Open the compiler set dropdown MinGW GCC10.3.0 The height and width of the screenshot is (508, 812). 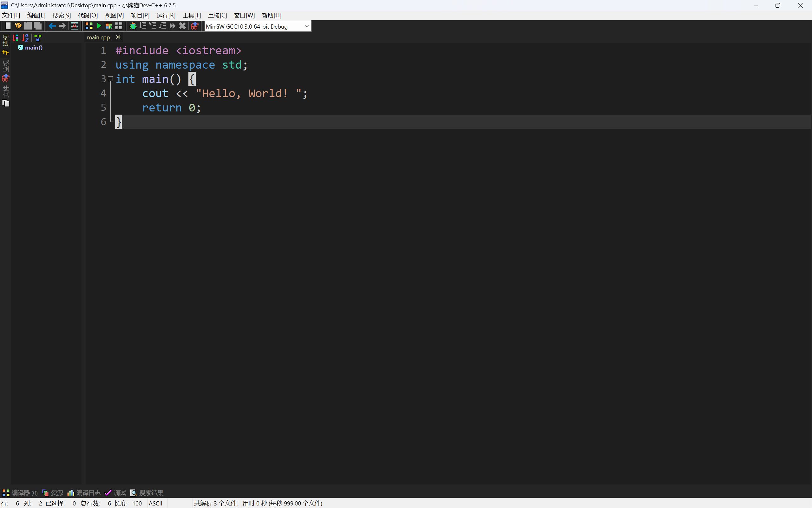coord(257,26)
